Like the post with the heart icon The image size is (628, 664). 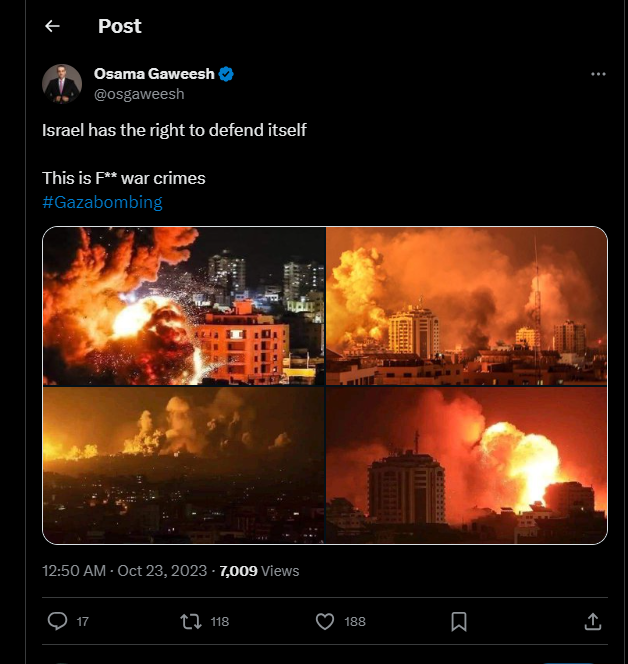(325, 621)
